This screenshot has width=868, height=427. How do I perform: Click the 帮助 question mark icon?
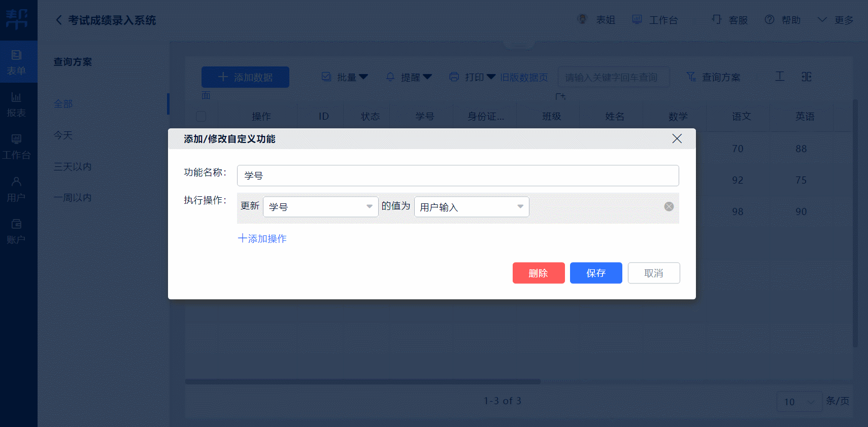(770, 19)
